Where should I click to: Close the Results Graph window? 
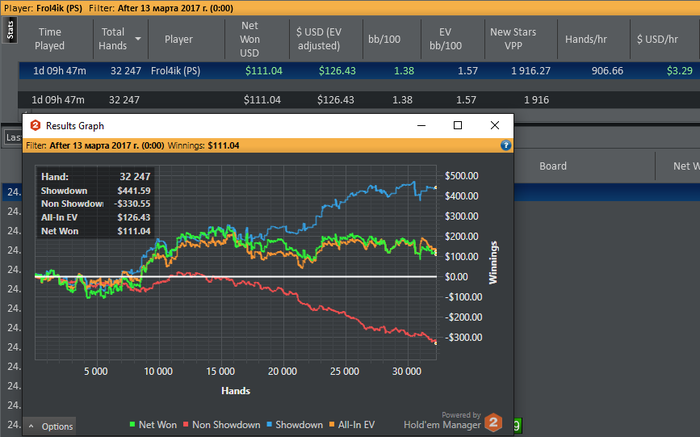click(495, 125)
